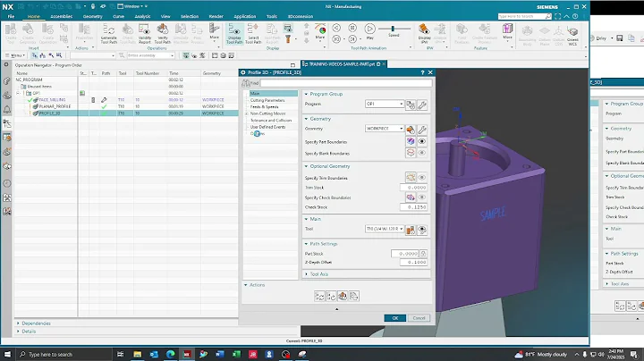
Task: Click the Edit geometry wrench icon
Action: point(422,130)
